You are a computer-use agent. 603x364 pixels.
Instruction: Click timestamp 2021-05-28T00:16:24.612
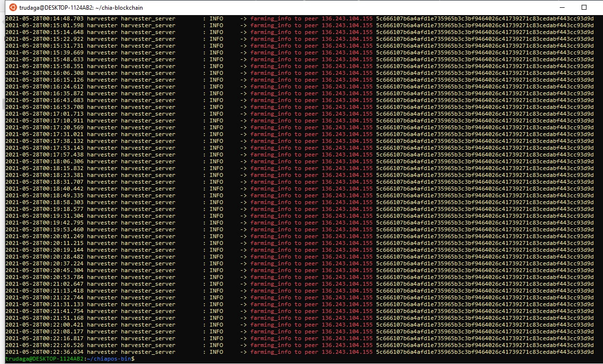[x=44, y=87]
